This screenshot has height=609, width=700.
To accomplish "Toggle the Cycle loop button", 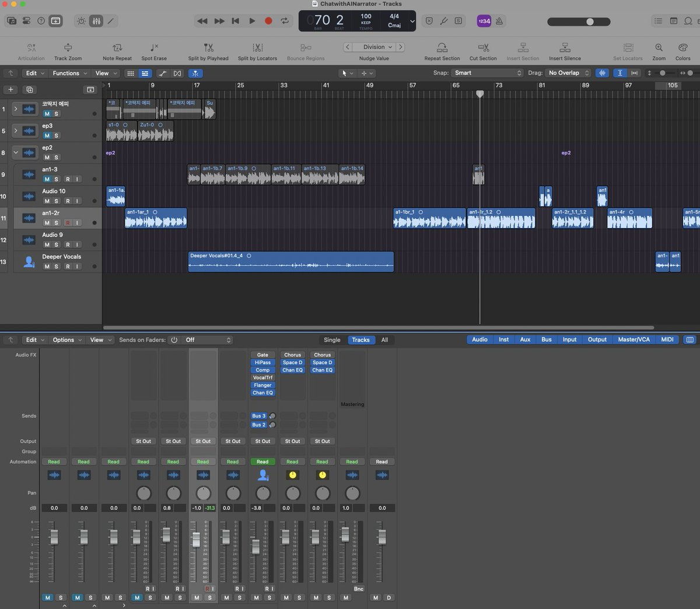I will [x=285, y=21].
